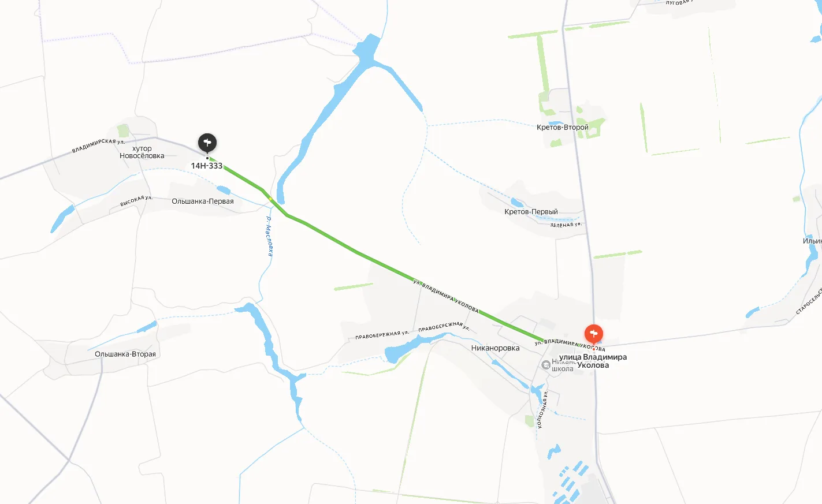The width and height of the screenshot is (822, 504).
Task: Click the Ольшанка-Первая village label
Action: 203,201
